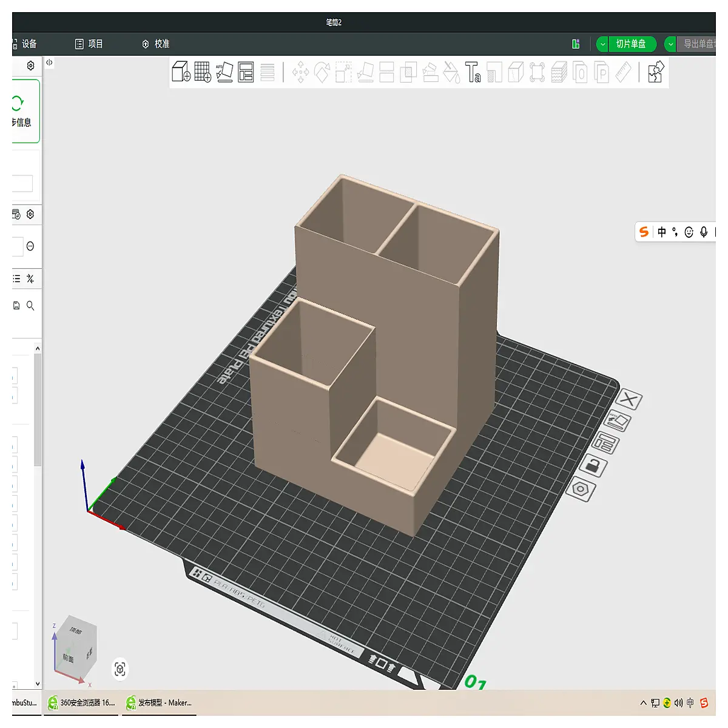Open the Assembly view puzzle icon
The height and width of the screenshot is (728, 728).
click(x=656, y=72)
